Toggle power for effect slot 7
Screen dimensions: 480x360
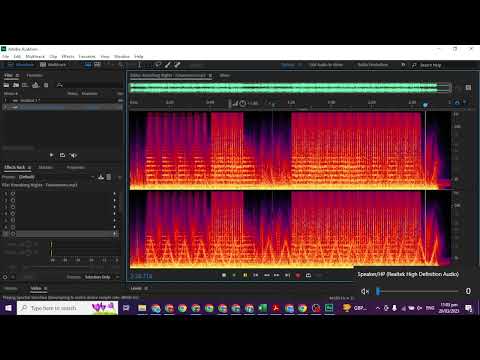(x=13, y=234)
